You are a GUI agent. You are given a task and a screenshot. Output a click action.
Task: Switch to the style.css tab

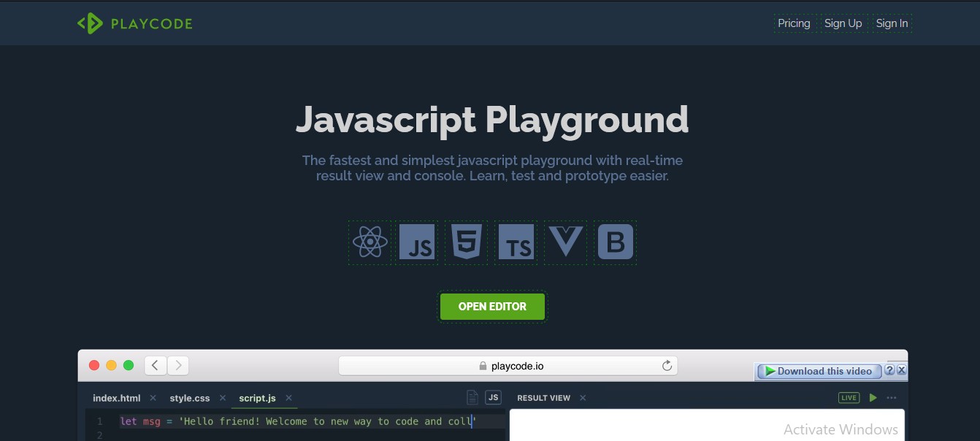[190, 398]
